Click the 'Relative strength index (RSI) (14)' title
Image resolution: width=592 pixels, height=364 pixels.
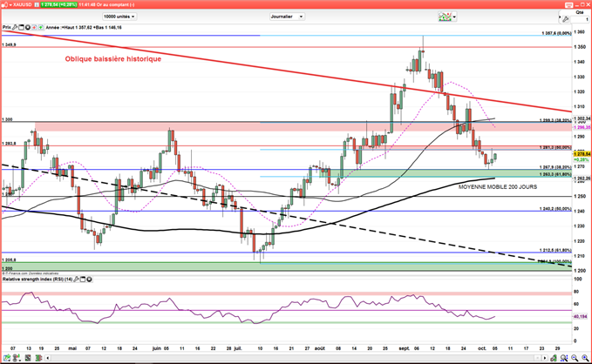click(37, 280)
